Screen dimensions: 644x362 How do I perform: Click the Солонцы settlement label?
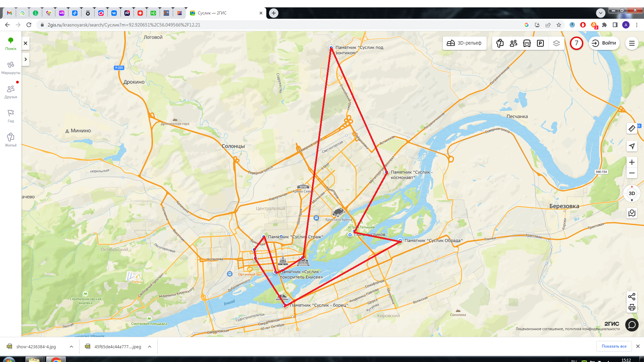point(233,146)
